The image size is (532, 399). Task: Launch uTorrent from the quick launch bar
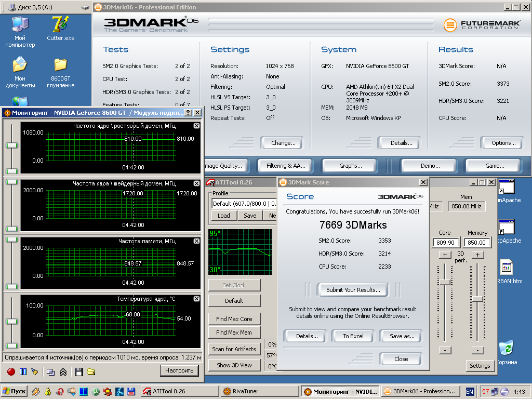pos(96,392)
